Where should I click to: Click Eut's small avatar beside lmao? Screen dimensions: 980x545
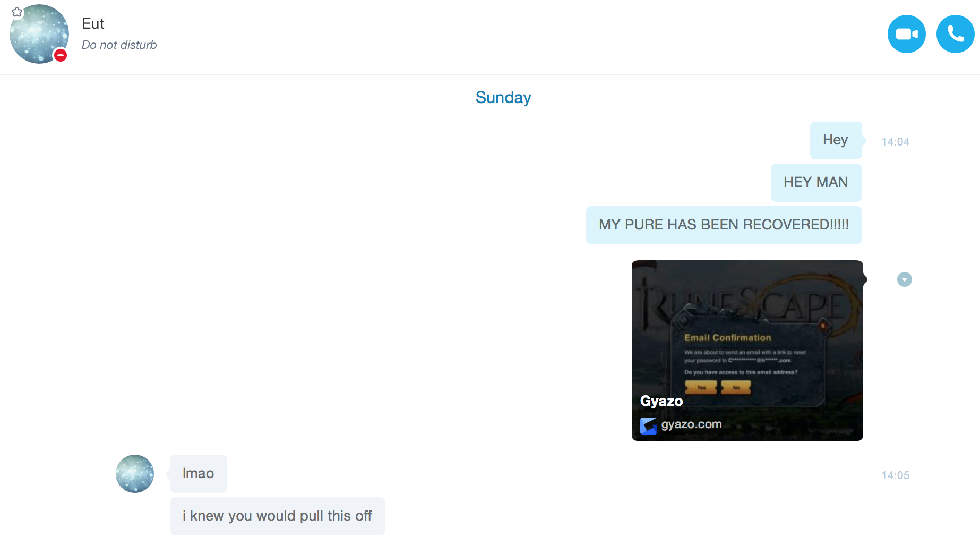tap(135, 474)
